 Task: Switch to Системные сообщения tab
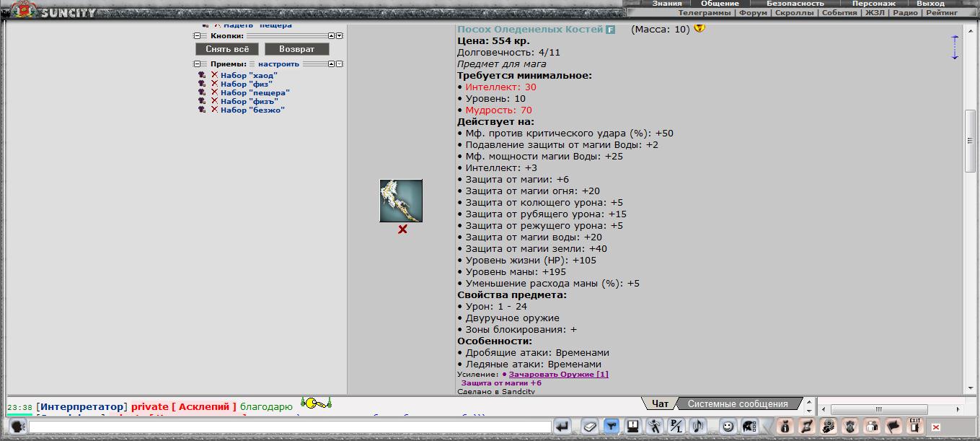tap(738, 404)
